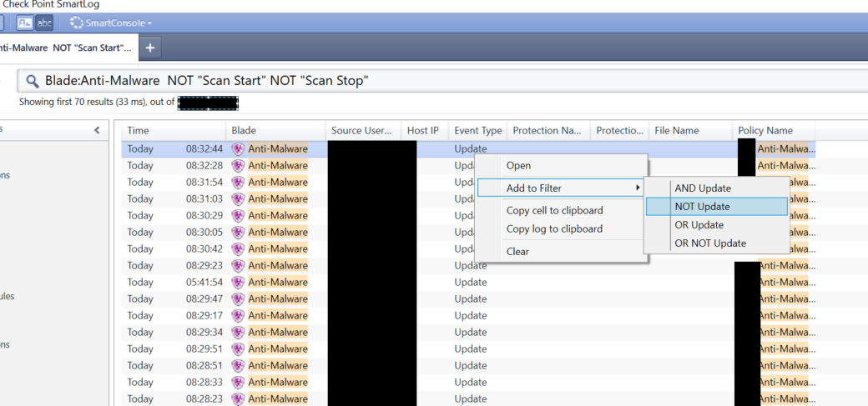Click Anti-Malware shield icon in 08:28:23 row
Screen dimensions: 868x406
pyautogui.click(x=238, y=398)
